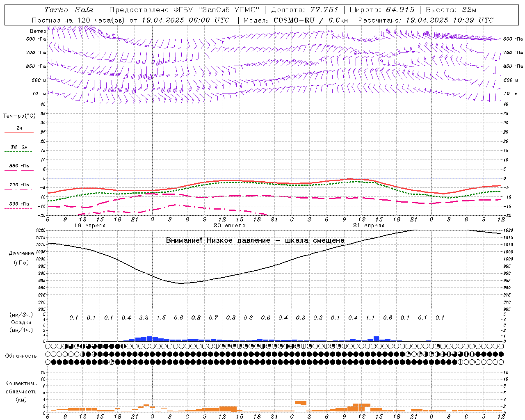Click the 'Давление' pressure panel label

(21, 253)
